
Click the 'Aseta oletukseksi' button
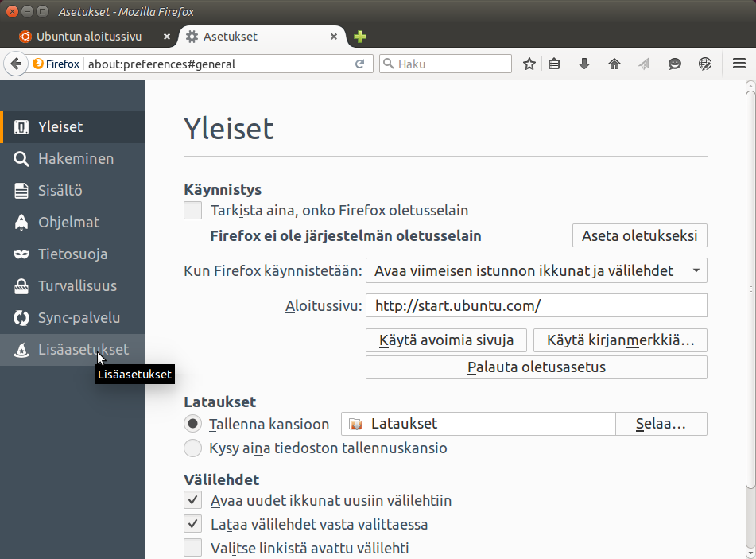click(x=639, y=236)
